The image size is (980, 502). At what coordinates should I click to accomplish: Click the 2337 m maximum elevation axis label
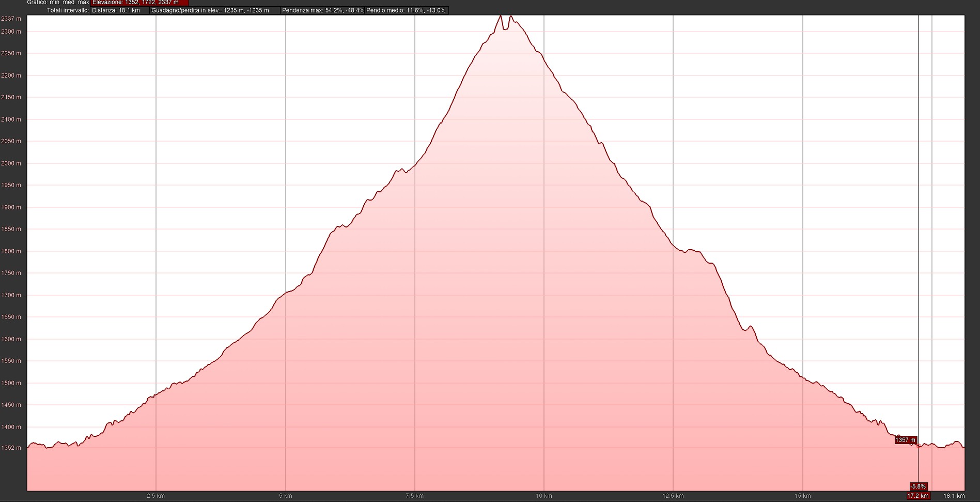click(x=11, y=19)
